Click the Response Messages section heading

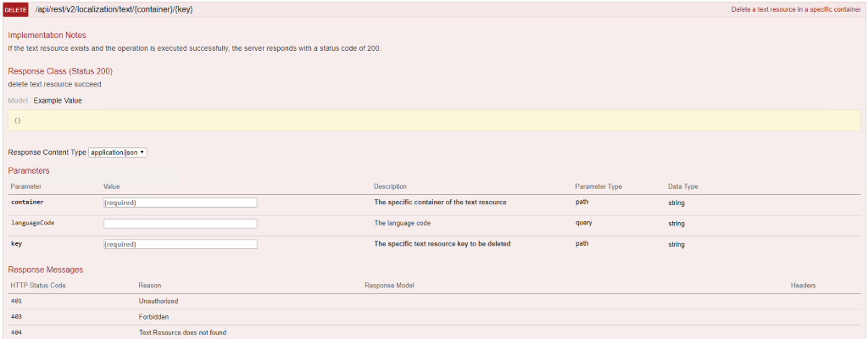pyautogui.click(x=46, y=270)
